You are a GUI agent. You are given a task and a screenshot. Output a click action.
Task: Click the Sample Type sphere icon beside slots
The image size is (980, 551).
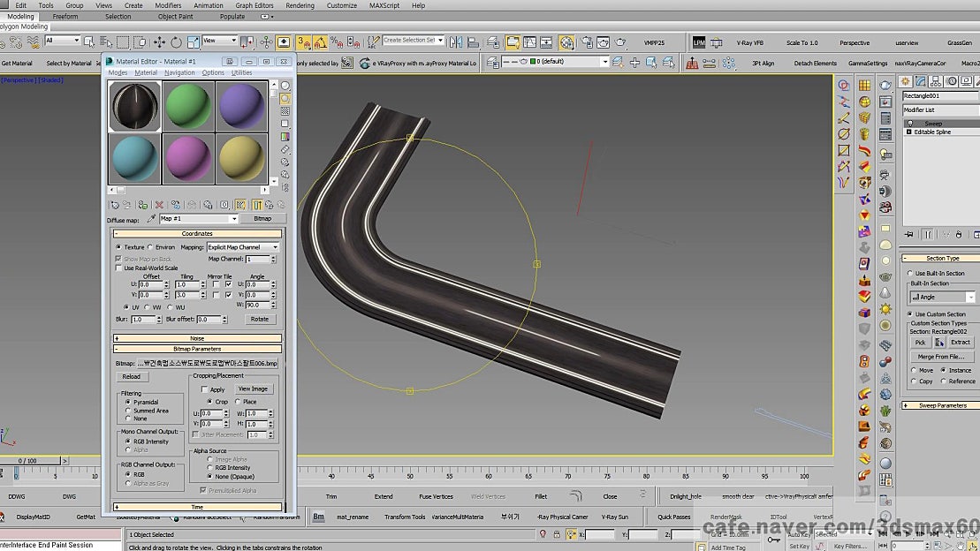point(285,85)
